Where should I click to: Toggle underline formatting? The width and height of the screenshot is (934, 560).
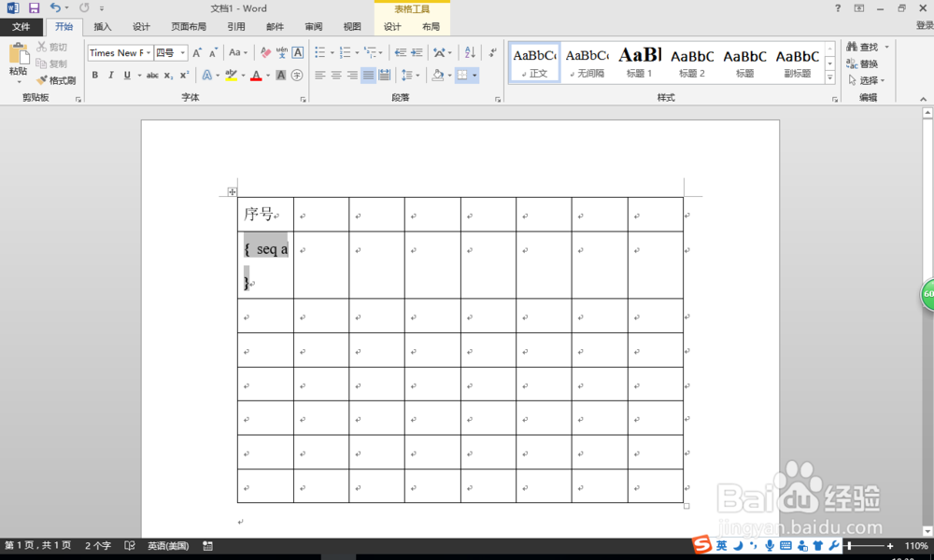126,75
